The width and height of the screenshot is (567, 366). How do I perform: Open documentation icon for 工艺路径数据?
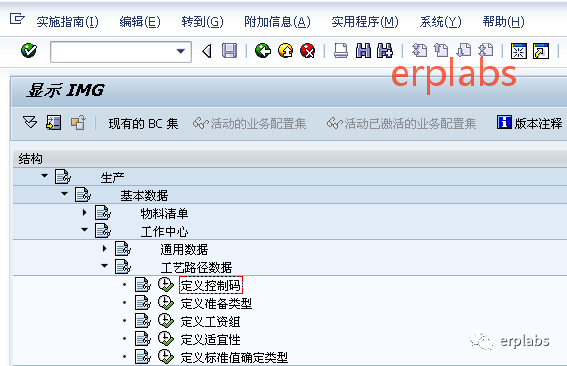123,267
